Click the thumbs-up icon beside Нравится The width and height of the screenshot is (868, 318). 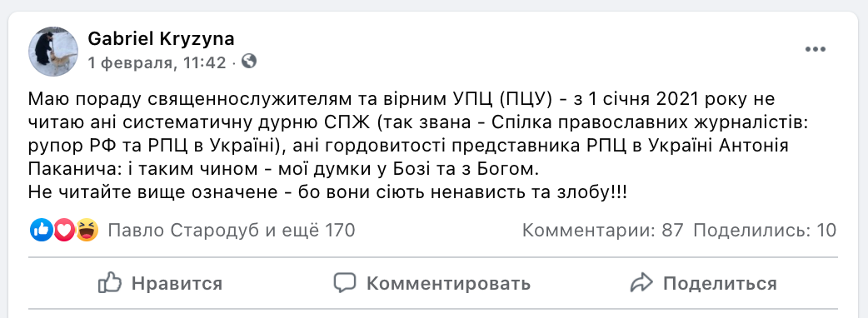tap(110, 283)
